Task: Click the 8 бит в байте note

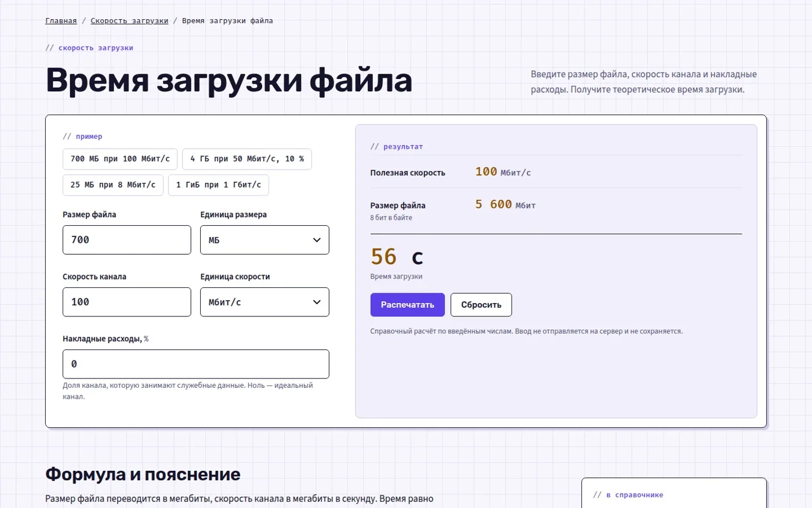Action: (391, 218)
